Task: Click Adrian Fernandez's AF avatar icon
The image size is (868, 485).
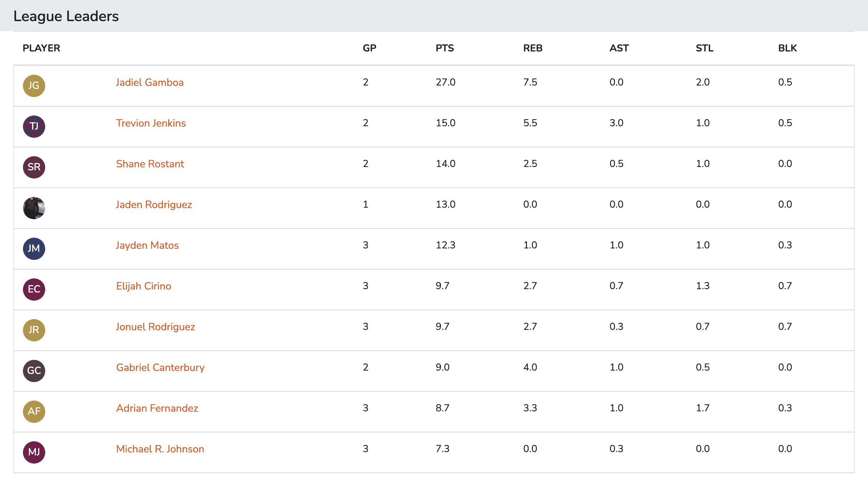Action: coord(34,412)
